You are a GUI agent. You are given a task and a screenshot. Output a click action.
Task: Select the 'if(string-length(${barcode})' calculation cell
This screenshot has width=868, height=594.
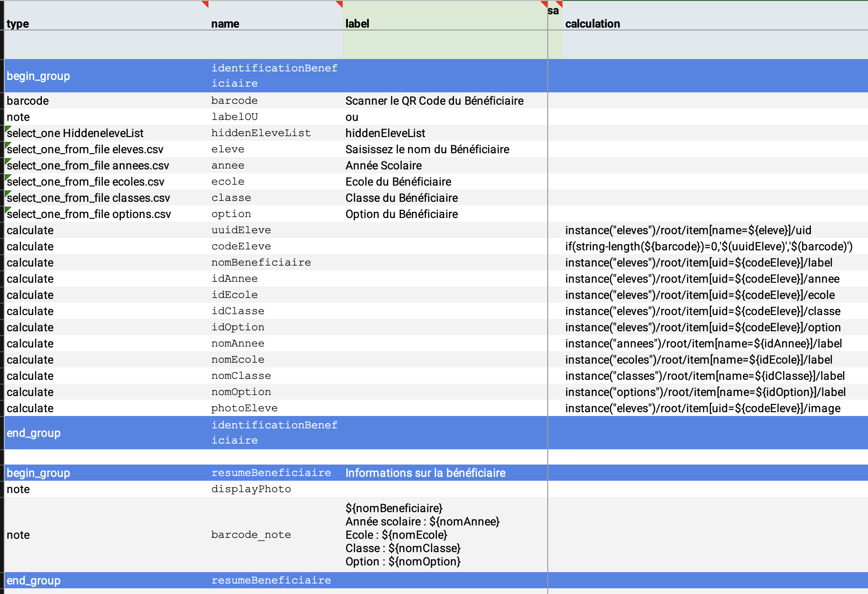[x=715, y=246]
